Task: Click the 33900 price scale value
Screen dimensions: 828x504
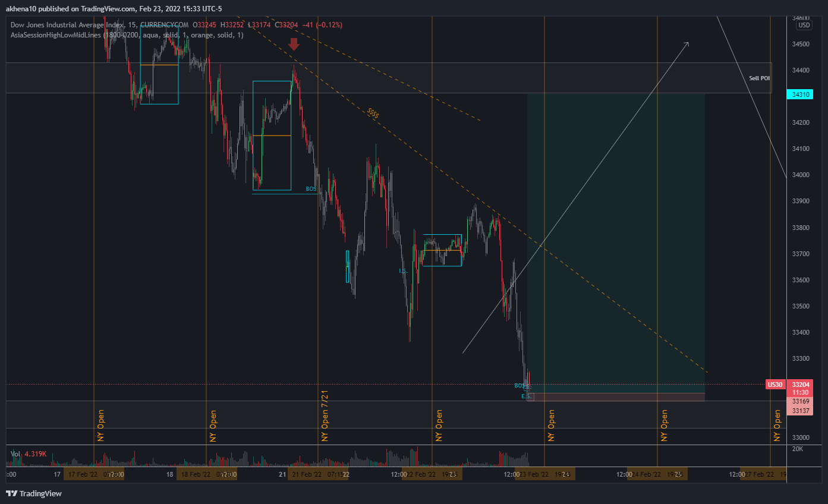Action: pyautogui.click(x=799, y=201)
